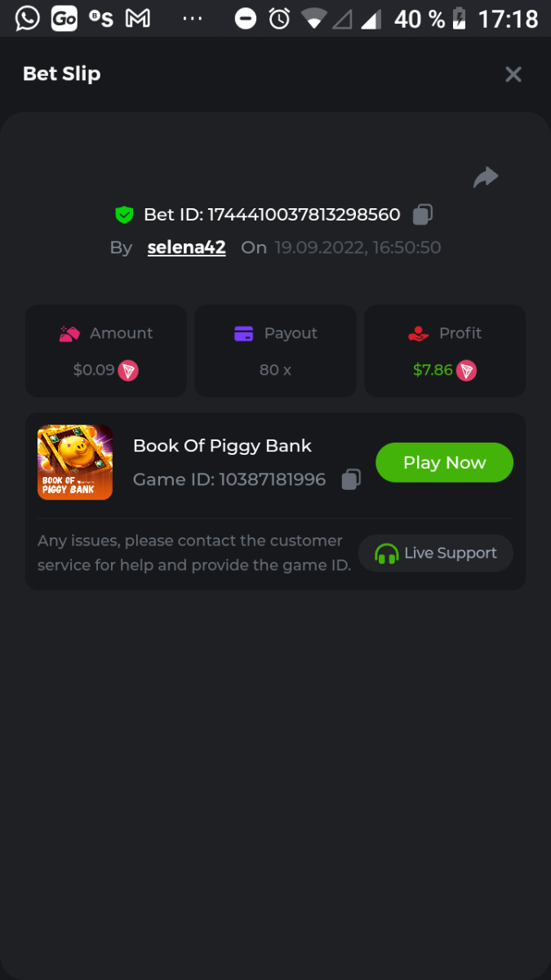This screenshot has height=980, width=551.
Task: Tap the 80 x payout value
Action: (x=275, y=370)
